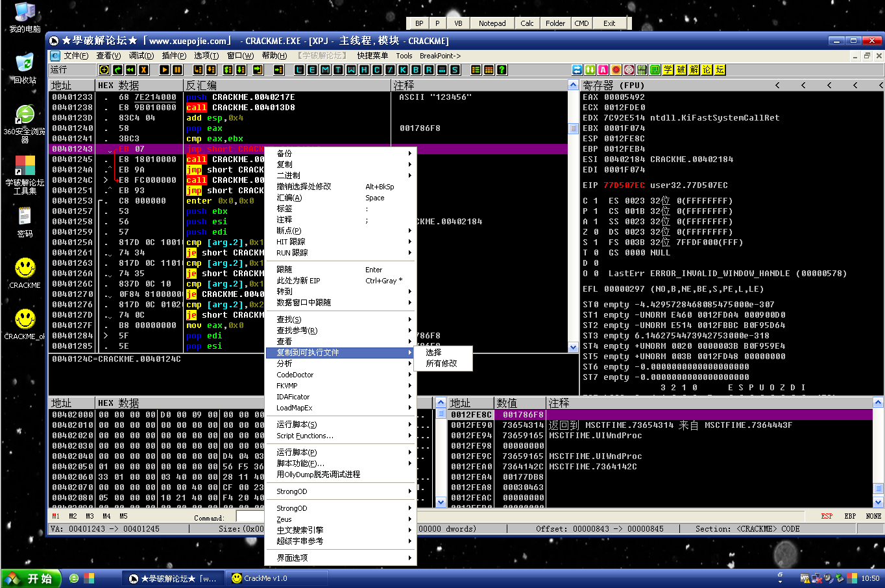885x588 pixels.
Task: Click the Restart program rewind icon
Action: [130, 69]
